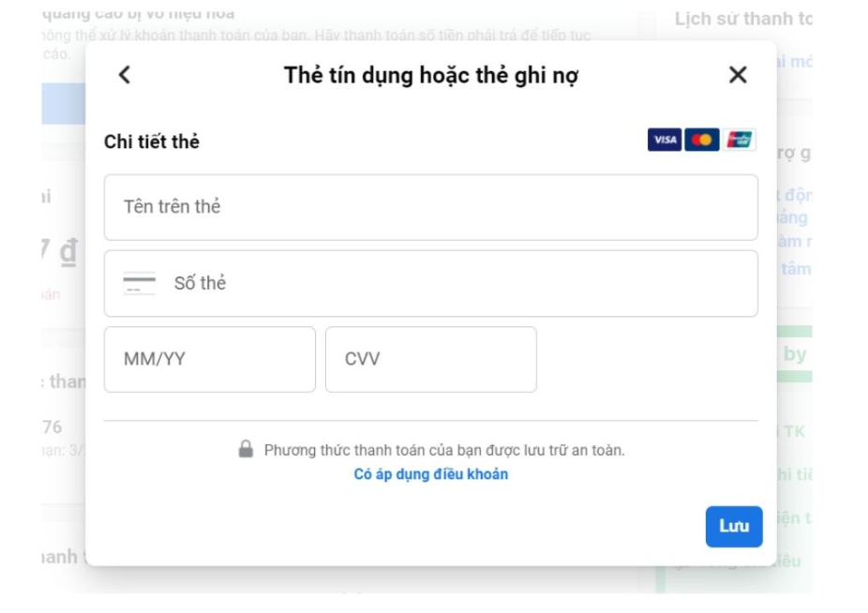Select the Visa card brand icon

[x=666, y=139]
